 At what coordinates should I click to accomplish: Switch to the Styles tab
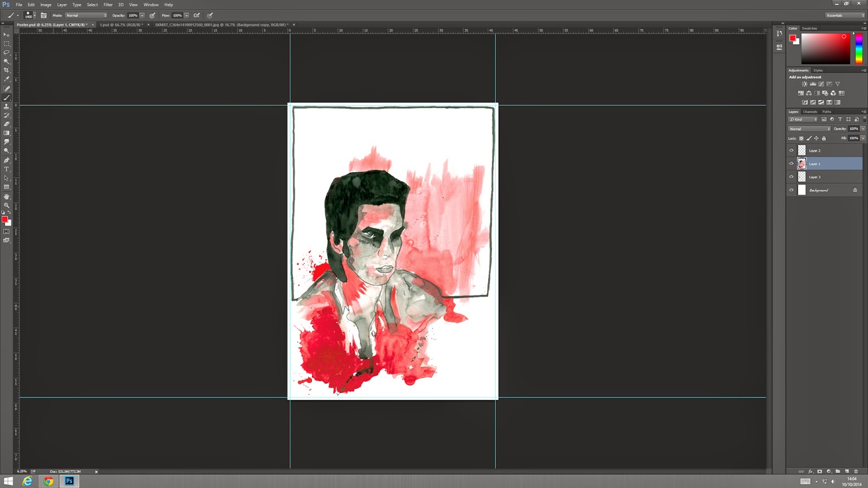(x=818, y=70)
